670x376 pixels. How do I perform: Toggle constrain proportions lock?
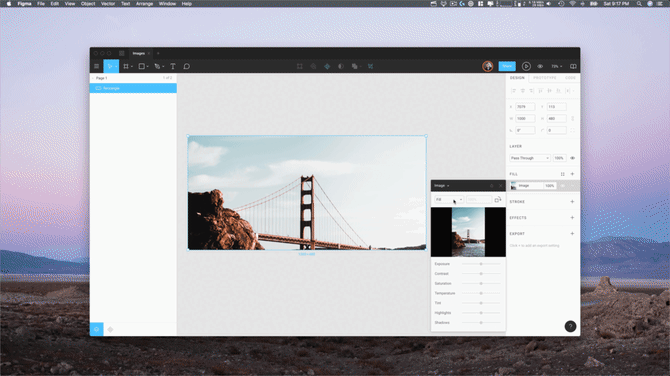click(573, 118)
